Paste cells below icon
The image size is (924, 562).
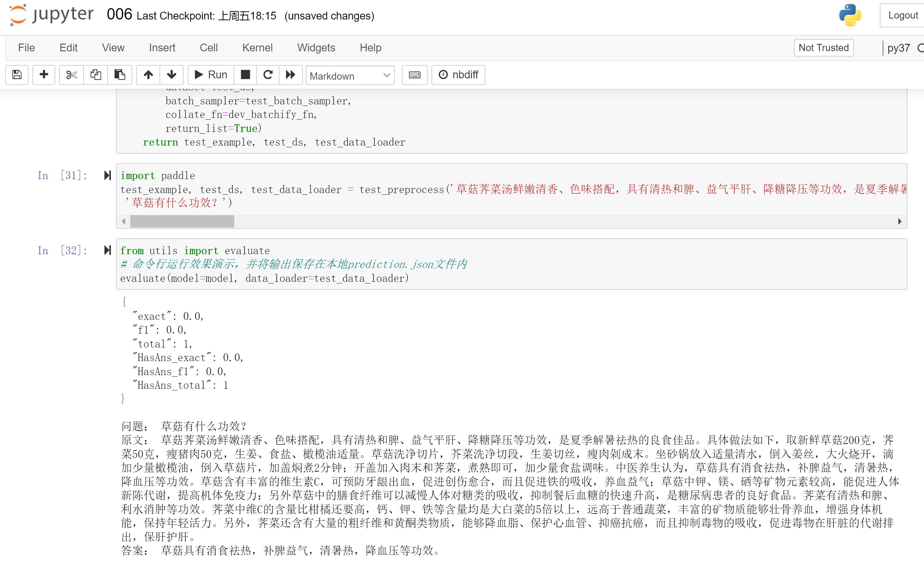tap(120, 75)
